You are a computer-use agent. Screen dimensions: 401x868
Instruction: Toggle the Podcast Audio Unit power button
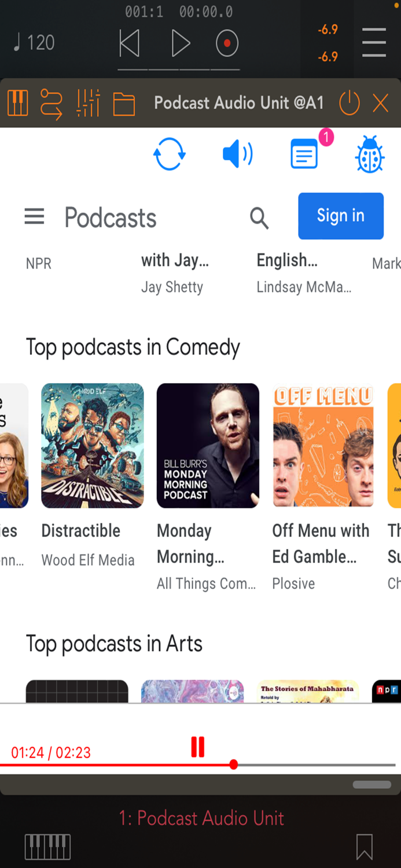pos(349,103)
